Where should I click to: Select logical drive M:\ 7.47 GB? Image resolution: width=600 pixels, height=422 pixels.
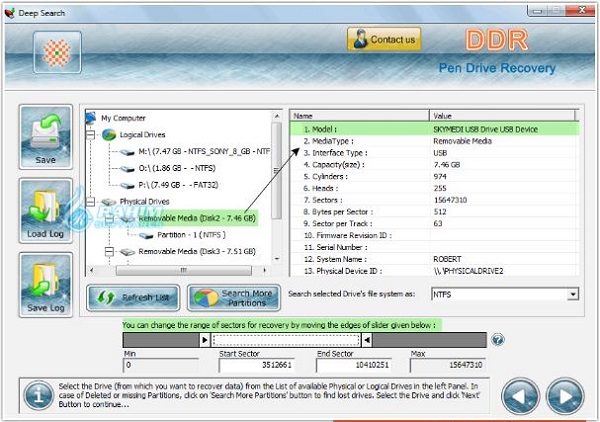click(x=204, y=152)
